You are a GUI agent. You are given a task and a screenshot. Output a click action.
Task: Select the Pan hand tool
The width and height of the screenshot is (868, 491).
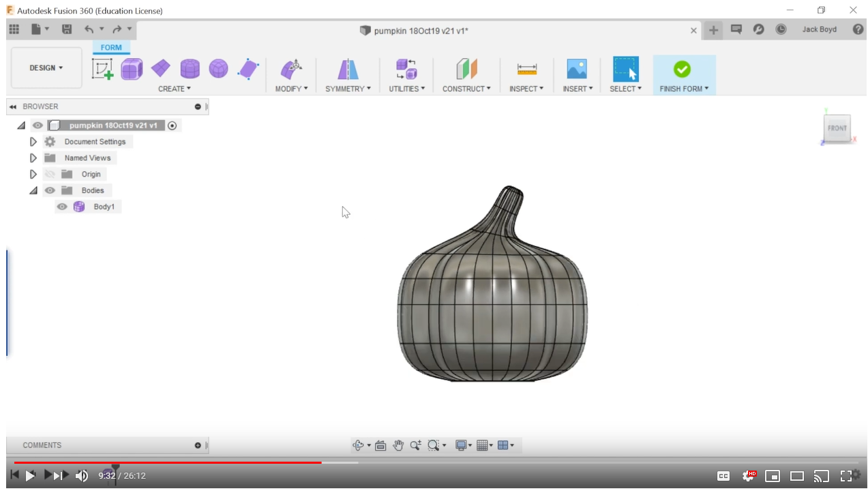[x=398, y=445]
